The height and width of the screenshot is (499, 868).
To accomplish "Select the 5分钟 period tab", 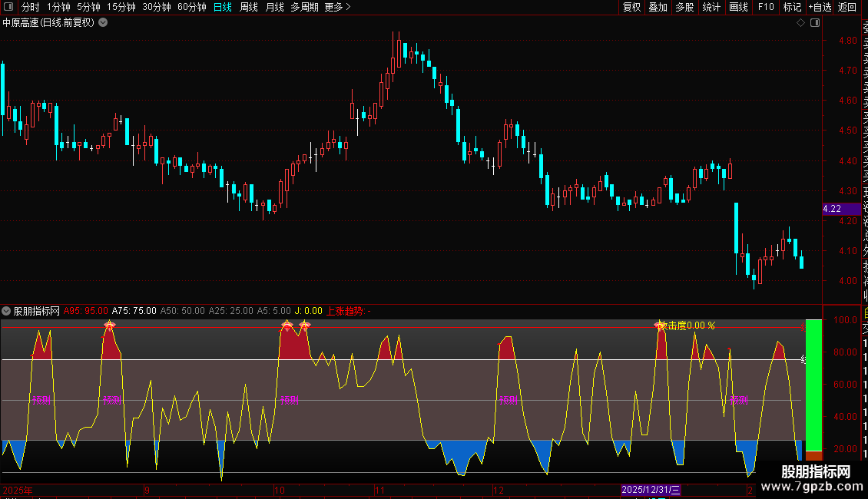I will click(88, 7).
